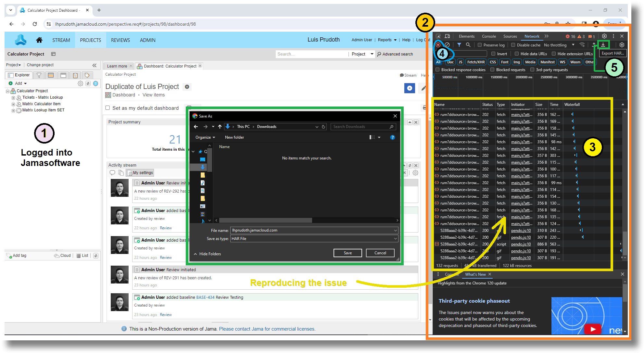The height and width of the screenshot is (353, 644).
Task: Select the record network log icon
Action: (438, 45)
